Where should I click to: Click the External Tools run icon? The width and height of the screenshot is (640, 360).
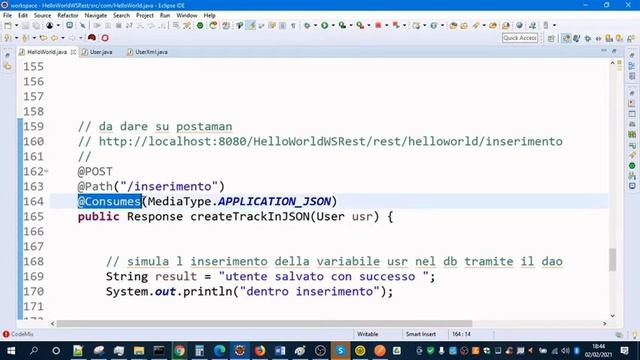click(x=360, y=25)
